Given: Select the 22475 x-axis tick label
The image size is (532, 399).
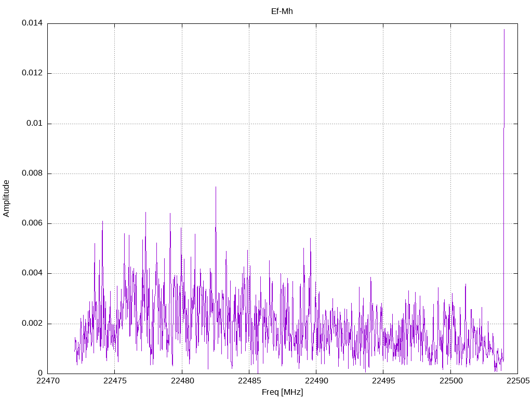Looking at the screenshot, I should pos(114,381).
